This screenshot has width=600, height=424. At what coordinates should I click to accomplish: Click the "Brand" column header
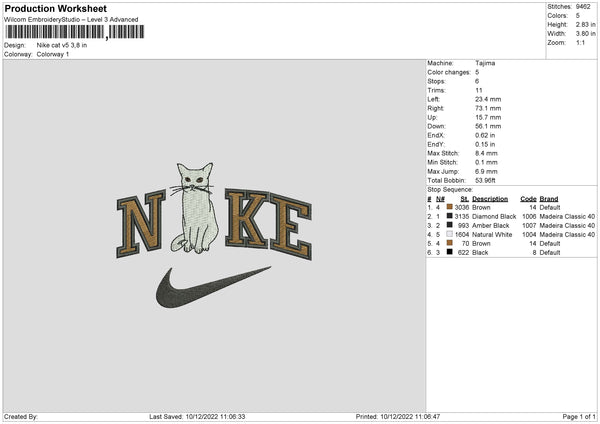click(x=549, y=199)
